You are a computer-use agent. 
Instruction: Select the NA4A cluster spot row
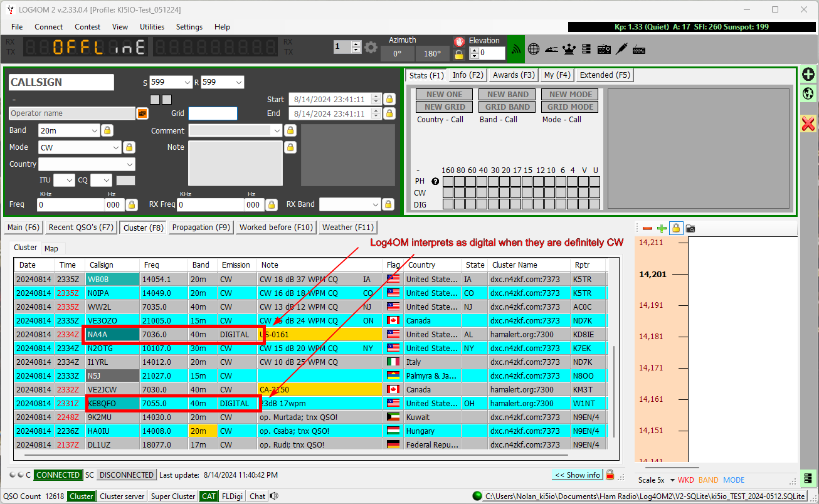pos(310,334)
